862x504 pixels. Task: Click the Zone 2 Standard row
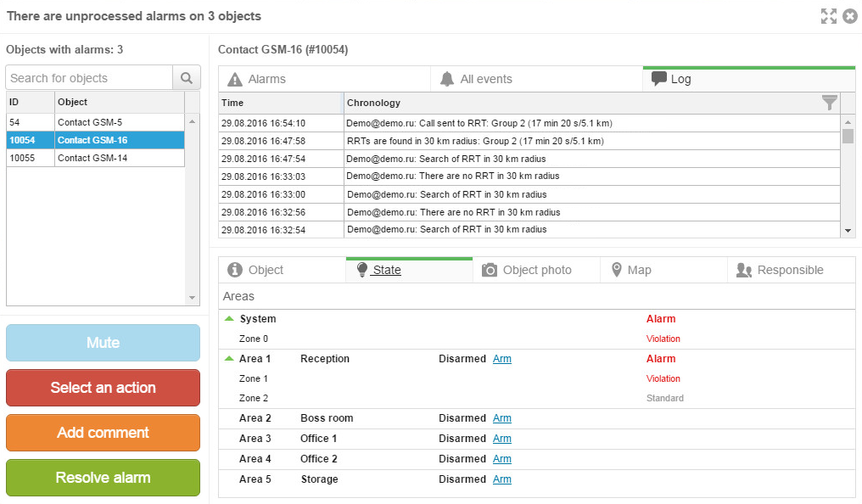536,398
